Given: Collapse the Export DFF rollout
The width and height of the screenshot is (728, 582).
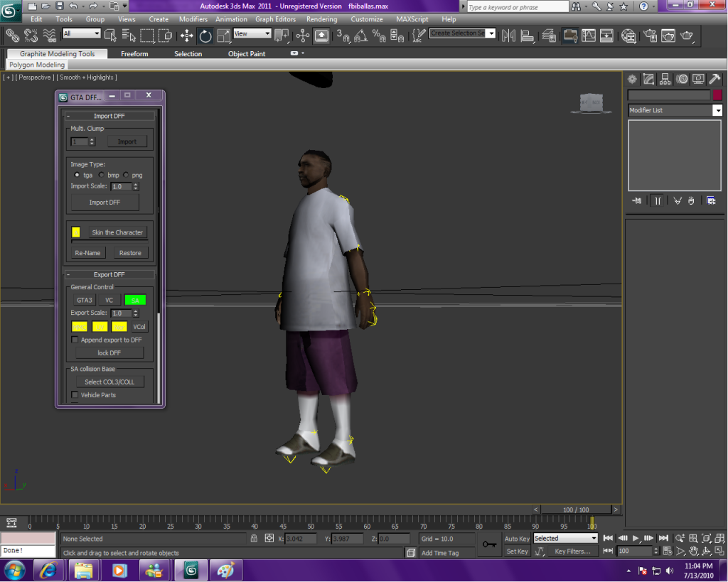Looking at the screenshot, I should point(110,275).
